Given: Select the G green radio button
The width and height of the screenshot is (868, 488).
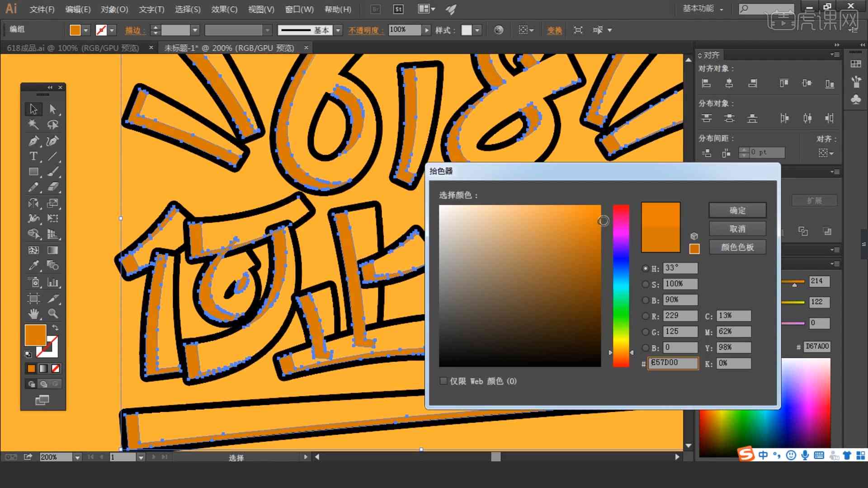Looking at the screenshot, I should click(x=645, y=332).
